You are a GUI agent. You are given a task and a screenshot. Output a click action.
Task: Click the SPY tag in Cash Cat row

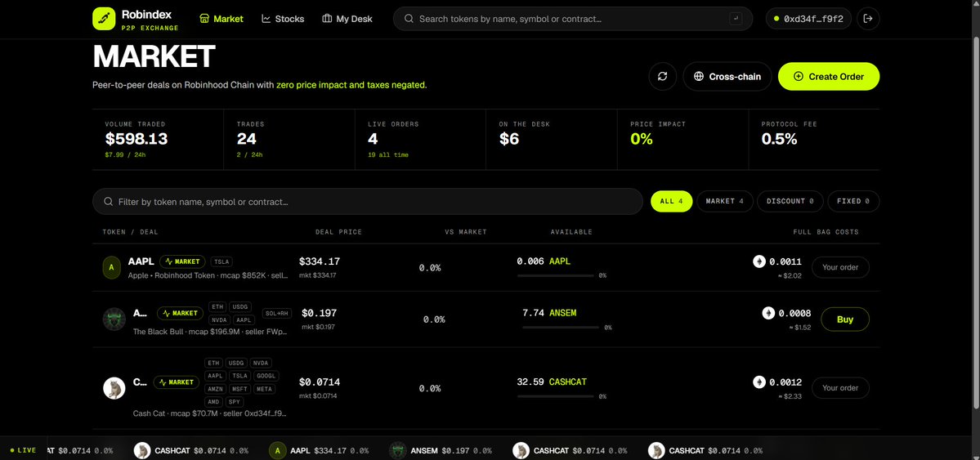coord(235,402)
